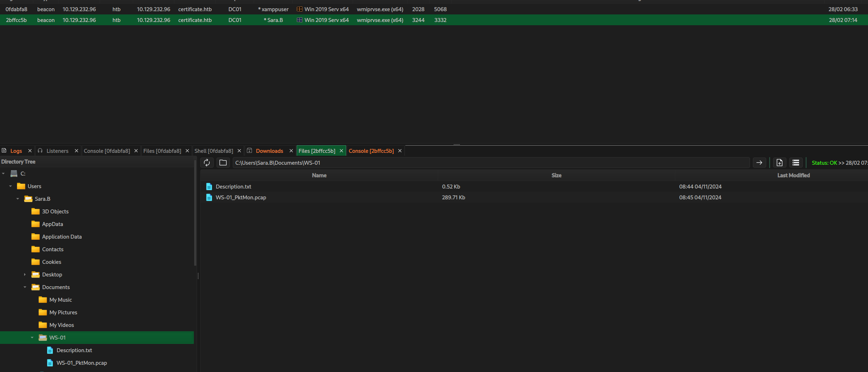This screenshot has height=372, width=868.
Task: Close the Shell [0fdabfa8] tab
Action: point(239,151)
